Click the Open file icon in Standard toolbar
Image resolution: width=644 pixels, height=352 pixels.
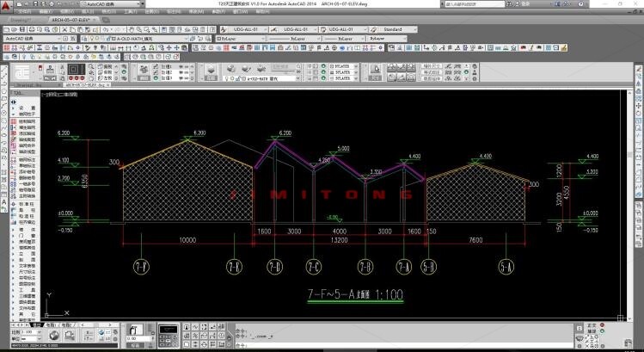point(14,29)
